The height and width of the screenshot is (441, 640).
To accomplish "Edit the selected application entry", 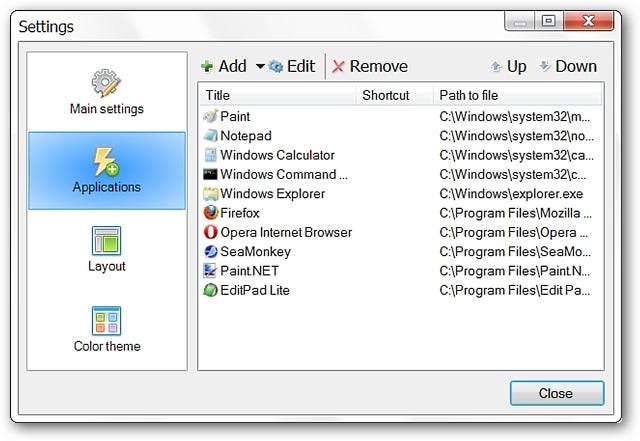I will tap(291, 67).
